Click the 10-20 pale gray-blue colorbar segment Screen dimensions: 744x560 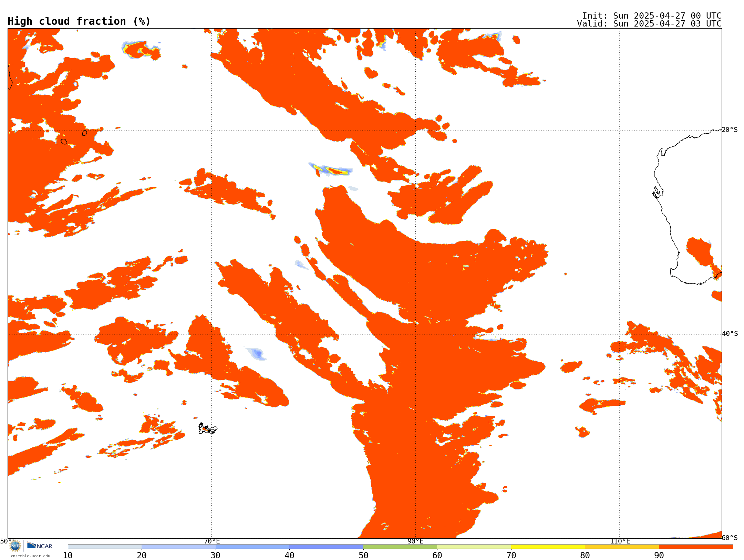[105, 547]
